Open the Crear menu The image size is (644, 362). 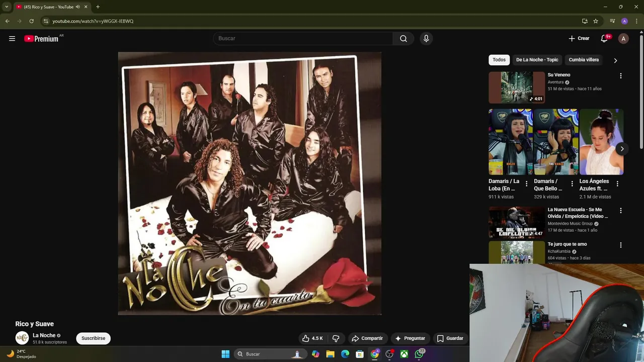pyautogui.click(x=579, y=38)
